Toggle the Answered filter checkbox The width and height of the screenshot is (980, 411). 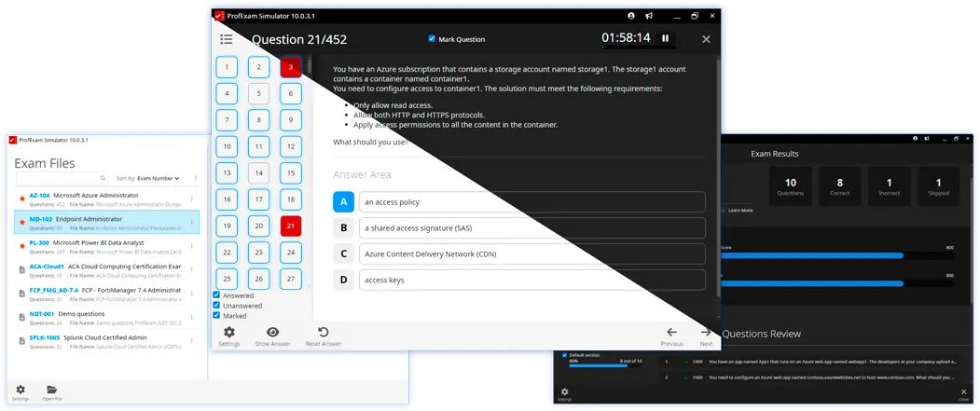tap(216, 295)
